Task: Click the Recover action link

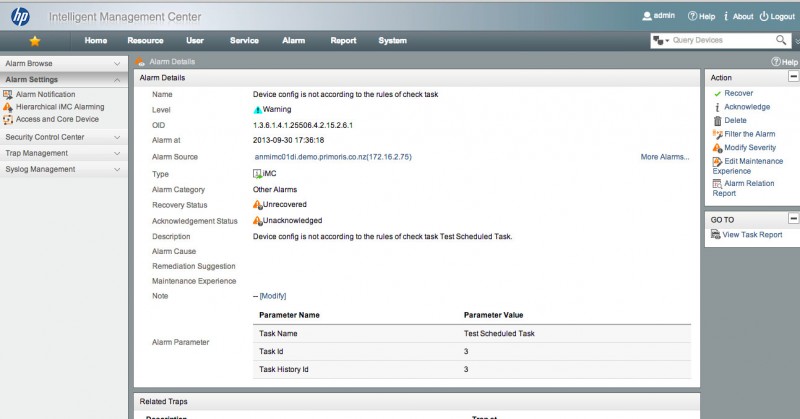Action: (739, 93)
